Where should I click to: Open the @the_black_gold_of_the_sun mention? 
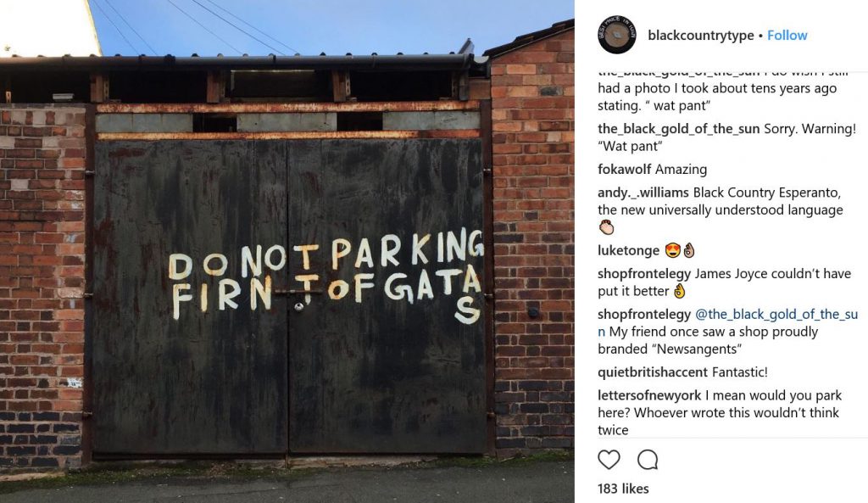coord(728,323)
